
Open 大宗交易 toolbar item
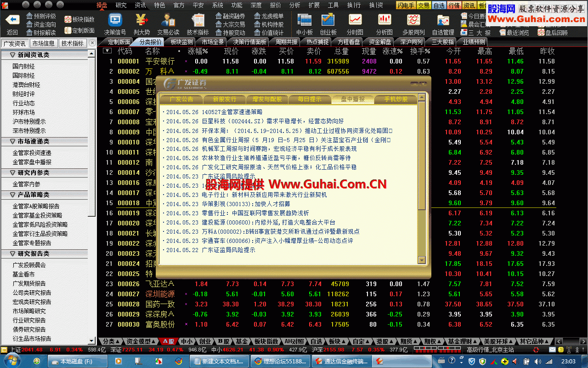pos(230,24)
